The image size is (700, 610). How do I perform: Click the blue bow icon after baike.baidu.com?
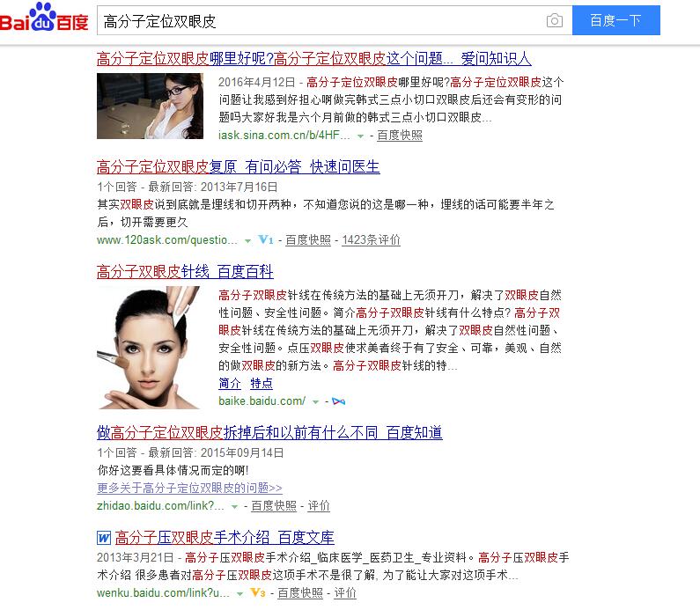pyautogui.click(x=339, y=401)
